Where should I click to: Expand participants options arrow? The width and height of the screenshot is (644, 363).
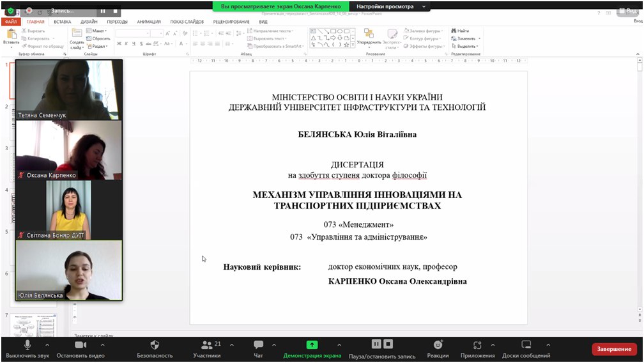[x=232, y=345]
